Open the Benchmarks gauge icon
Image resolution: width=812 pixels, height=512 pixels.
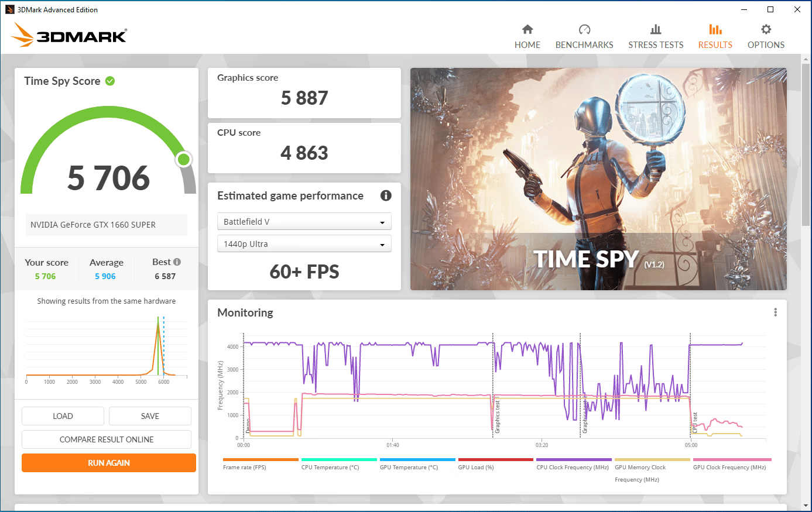584,29
